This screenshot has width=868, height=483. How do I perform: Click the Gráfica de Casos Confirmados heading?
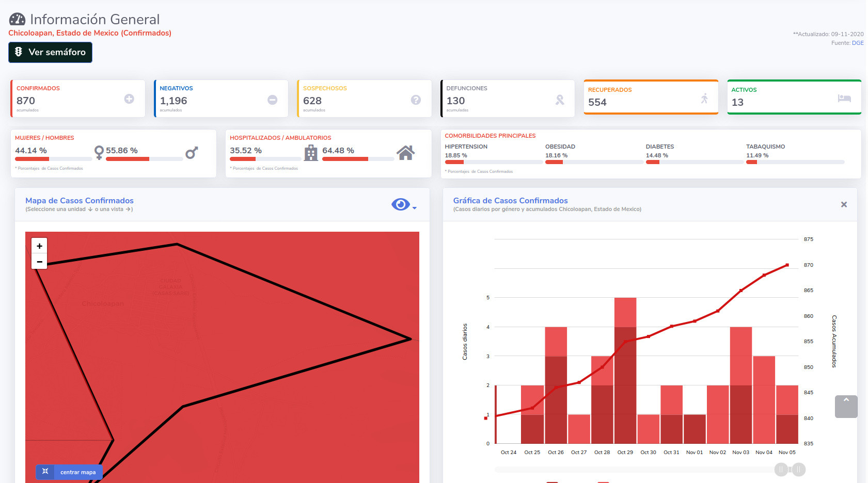511,201
